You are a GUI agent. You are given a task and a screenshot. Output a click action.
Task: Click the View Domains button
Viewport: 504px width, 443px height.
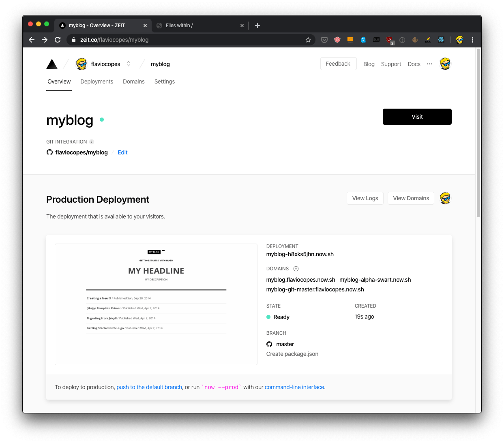coord(411,198)
